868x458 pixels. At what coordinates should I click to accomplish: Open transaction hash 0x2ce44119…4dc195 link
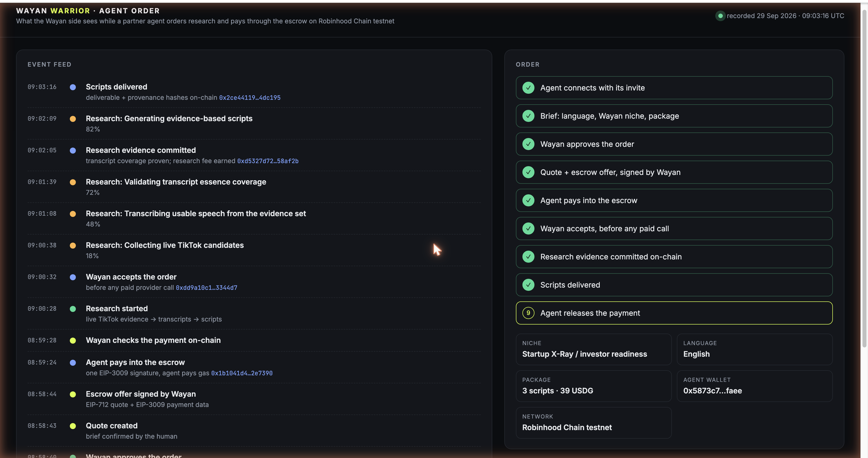pyautogui.click(x=250, y=98)
